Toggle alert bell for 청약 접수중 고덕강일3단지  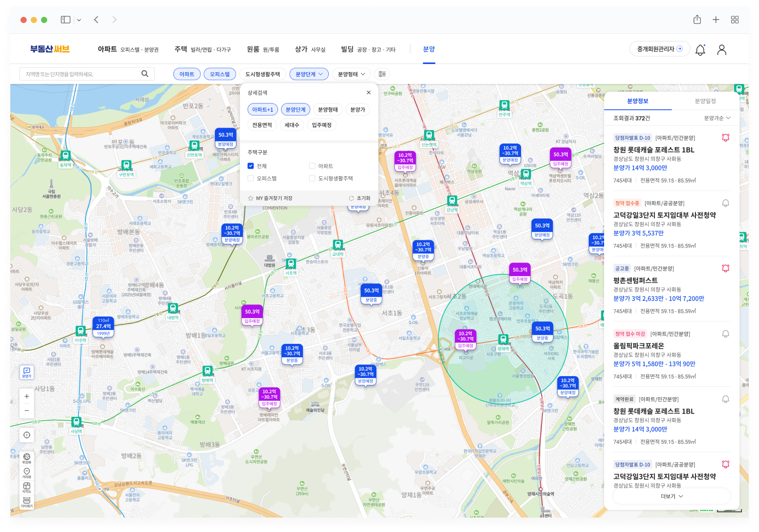726,203
